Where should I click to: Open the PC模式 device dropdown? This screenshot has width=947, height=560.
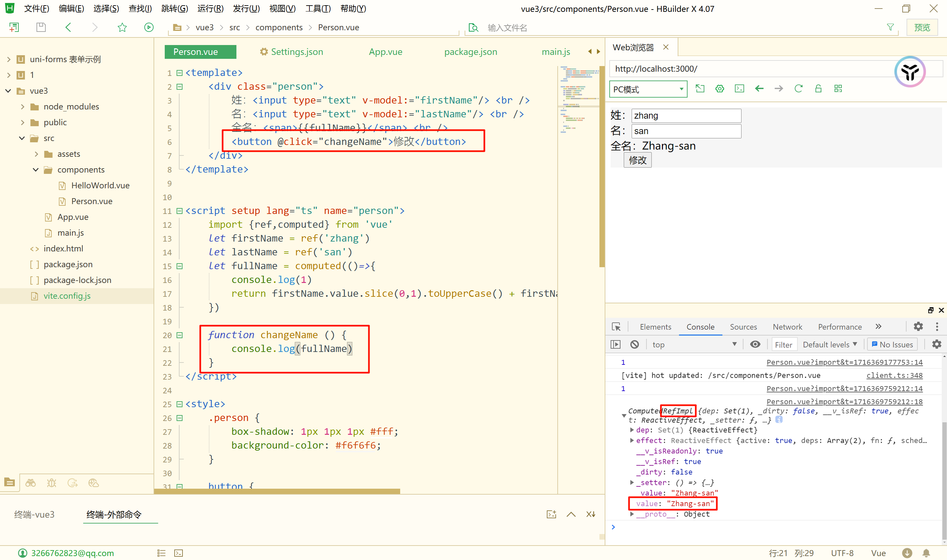[648, 89]
